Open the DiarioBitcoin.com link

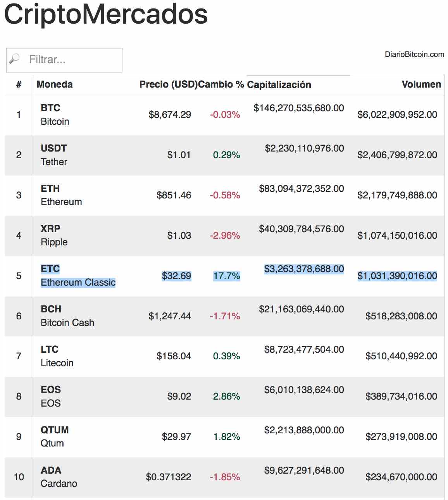[414, 55]
